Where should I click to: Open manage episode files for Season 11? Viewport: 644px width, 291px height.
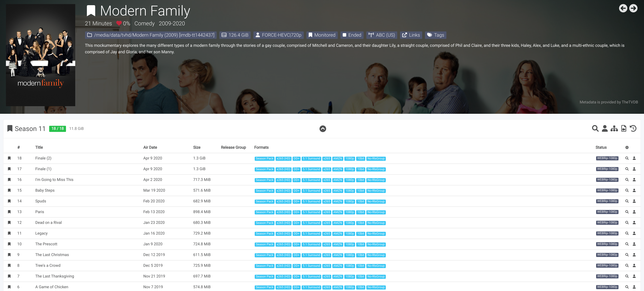[624, 128]
